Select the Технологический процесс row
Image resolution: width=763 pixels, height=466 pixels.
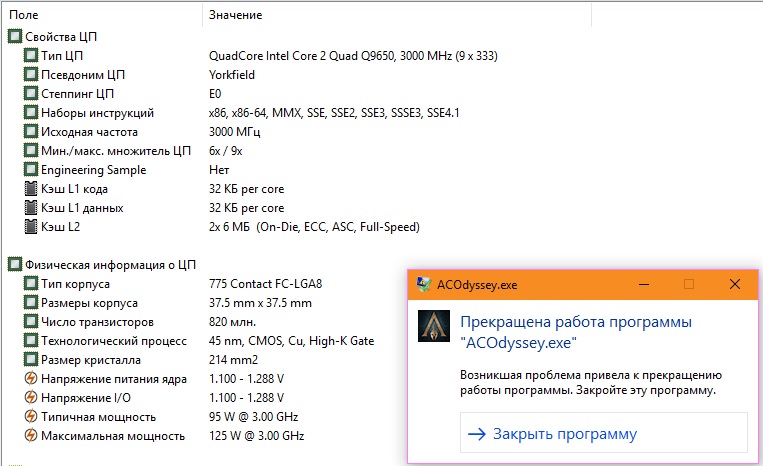pos(111,341)
